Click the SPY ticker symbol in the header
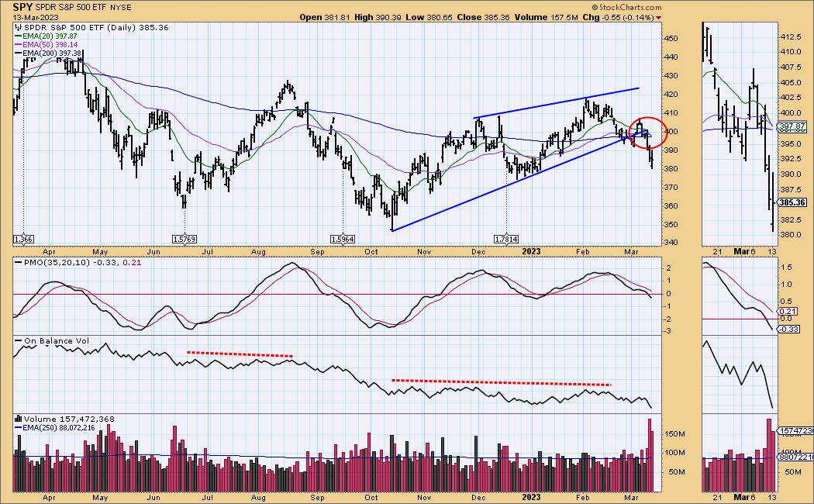814x504 pixels. 21,7
